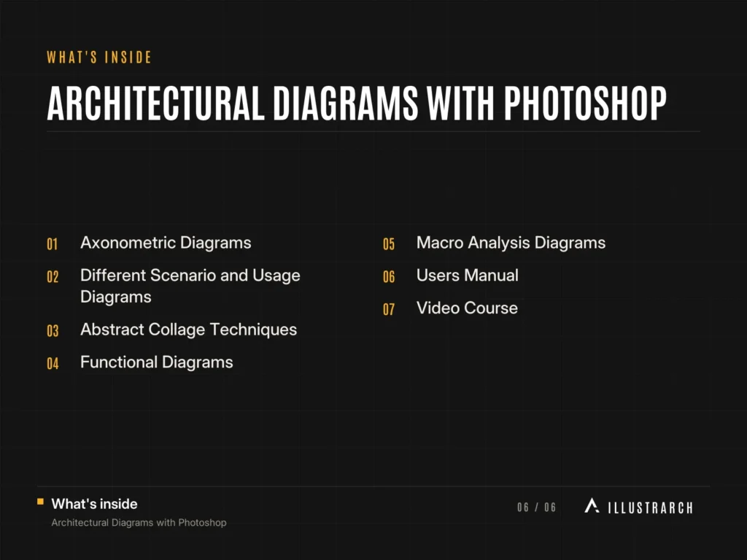Screen dimensions: 747x560
Task: Click the footer 'What's inside' label
Action: (94, 504)
